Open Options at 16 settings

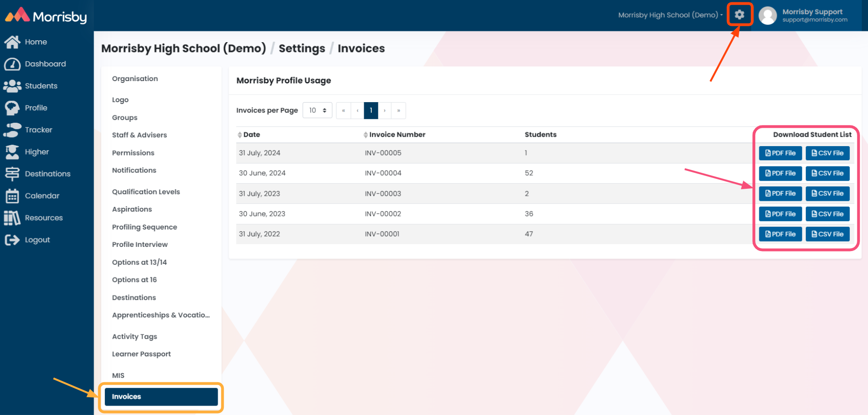134,280
